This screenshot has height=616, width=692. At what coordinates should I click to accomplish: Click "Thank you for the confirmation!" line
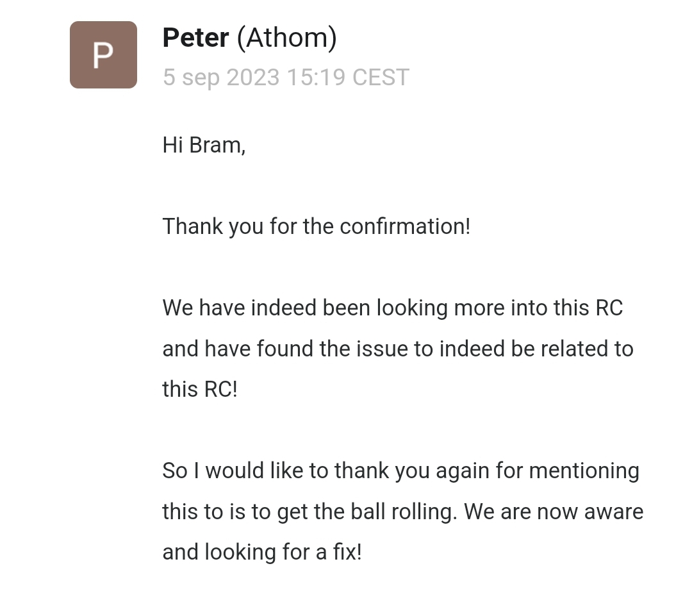(x=316, y=226)
